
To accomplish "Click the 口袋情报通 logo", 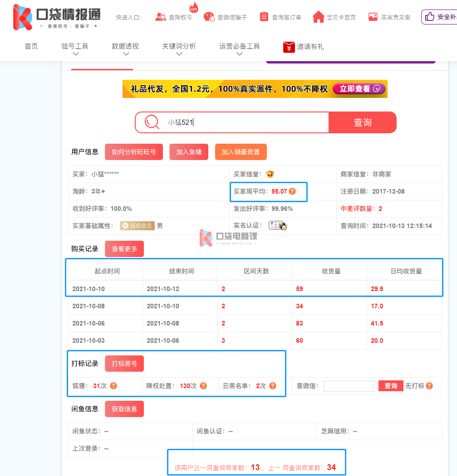I will point(57,17).
